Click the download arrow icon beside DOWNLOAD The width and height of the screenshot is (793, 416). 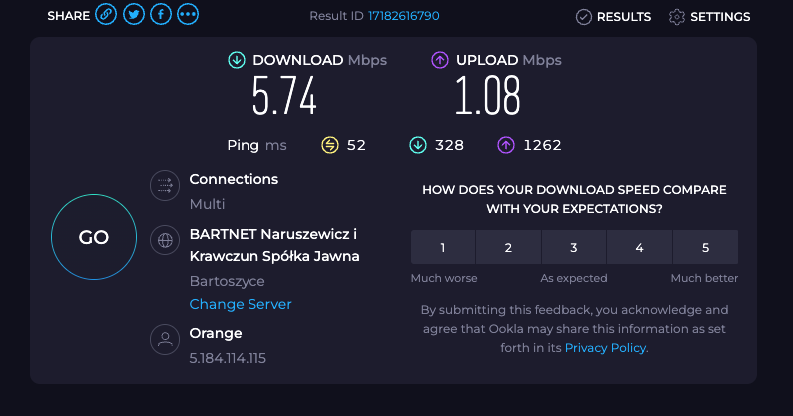[237, 60]
